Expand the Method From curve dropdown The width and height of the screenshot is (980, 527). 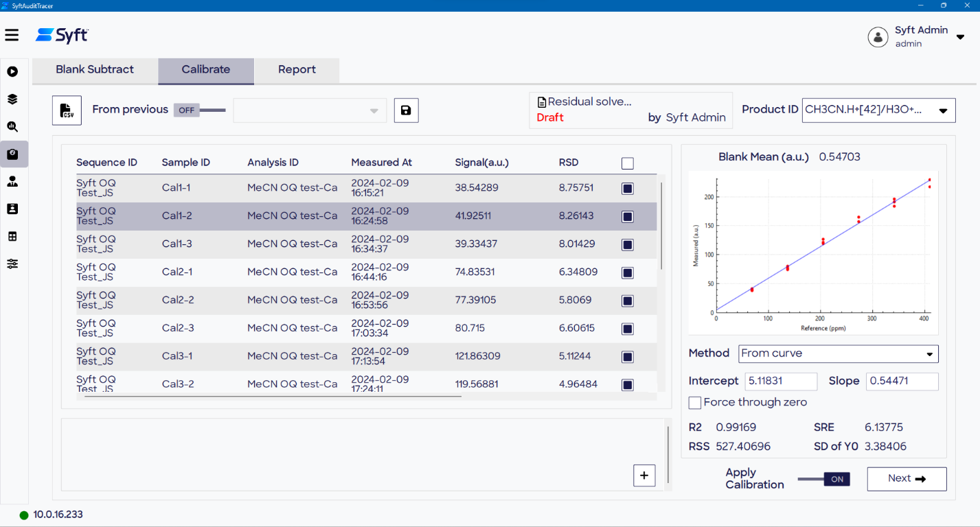point(838,354)
